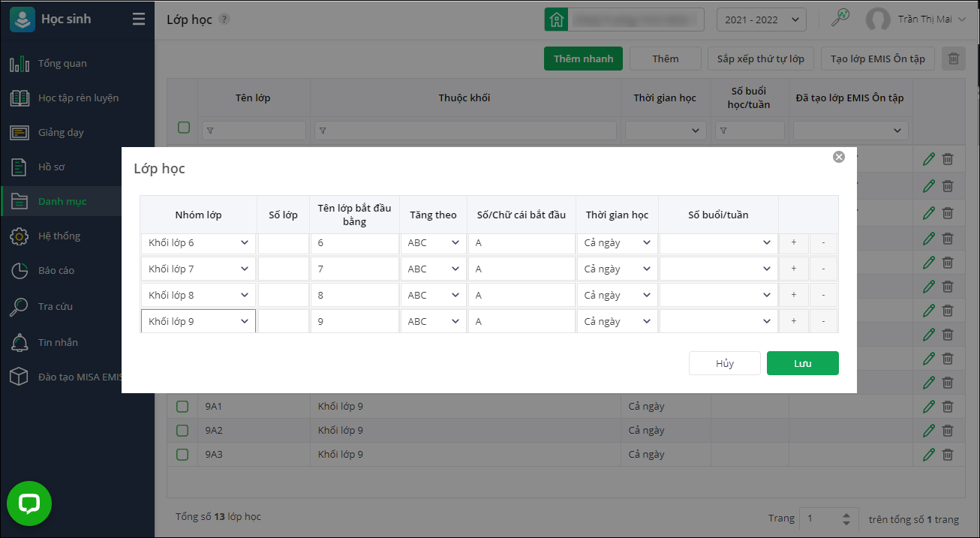Open the Số buổi/tuần dropdown for Khối lớp 7

click(x=718, y=269)
